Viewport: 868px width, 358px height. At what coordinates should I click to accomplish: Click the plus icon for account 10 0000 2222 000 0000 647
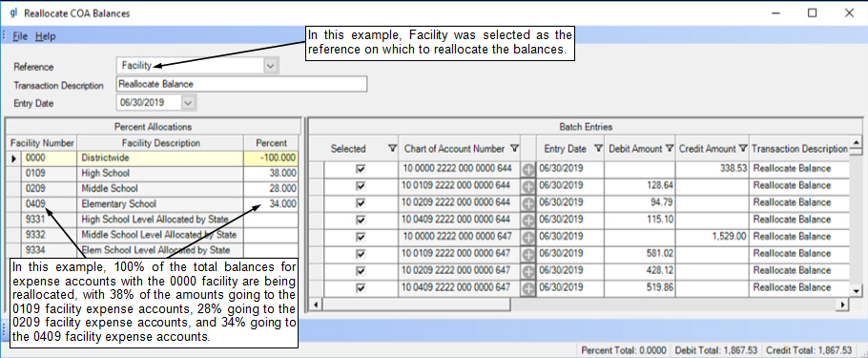pyautogui.click(x=528, y=238)
